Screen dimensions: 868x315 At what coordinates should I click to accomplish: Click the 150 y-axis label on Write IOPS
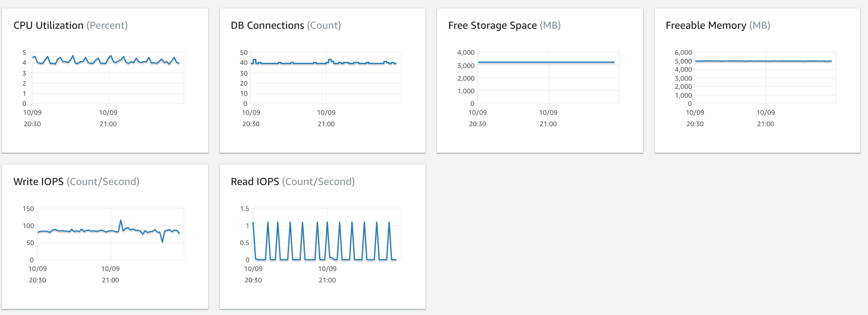point(28,209)
